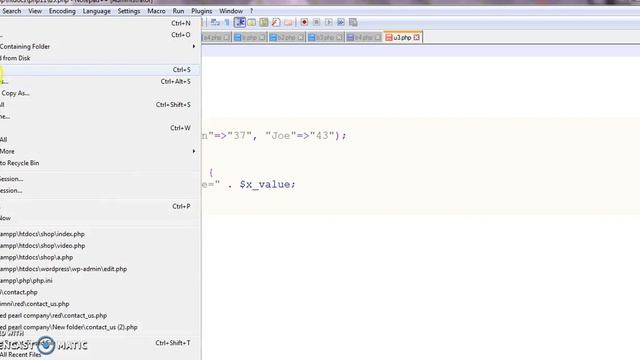640x360 pixels.
Task: Choose Reload from Disk menu entry
Action: point(99,58)
